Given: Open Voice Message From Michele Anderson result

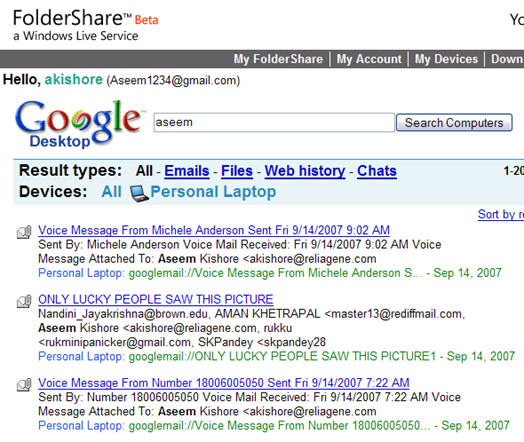Looking at the screenshot, I should (214, 230).
